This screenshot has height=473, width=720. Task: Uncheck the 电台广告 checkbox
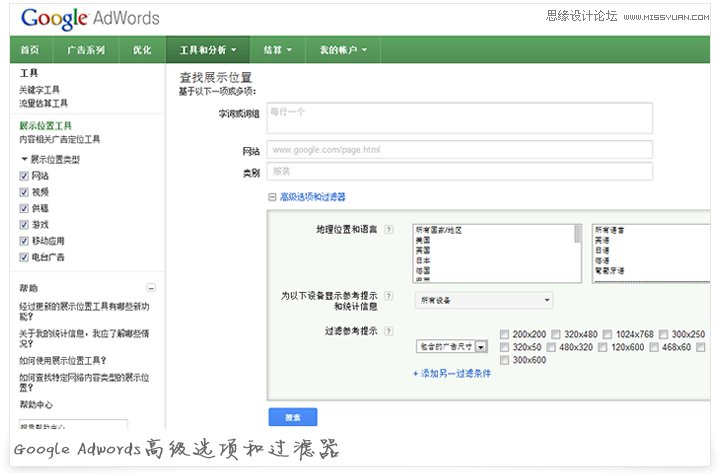coord(24,257)
